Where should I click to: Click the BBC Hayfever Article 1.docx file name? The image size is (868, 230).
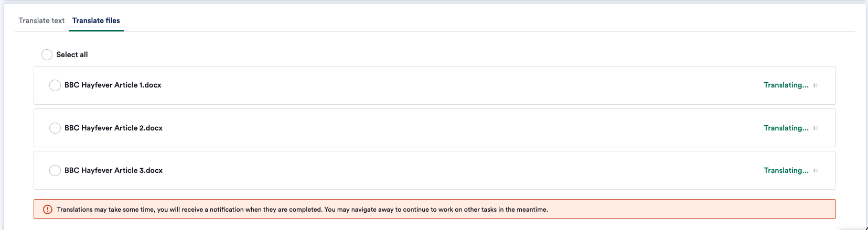[113, 85]
